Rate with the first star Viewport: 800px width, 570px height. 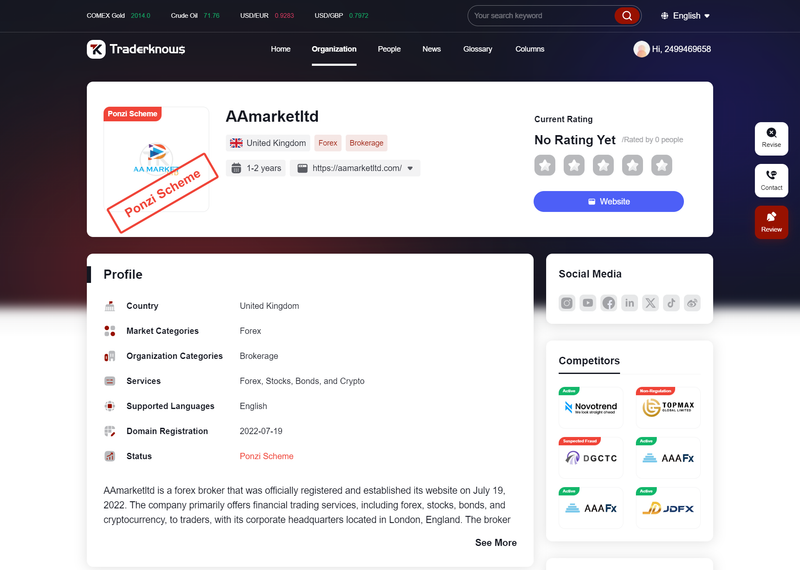tap(545, 165)
